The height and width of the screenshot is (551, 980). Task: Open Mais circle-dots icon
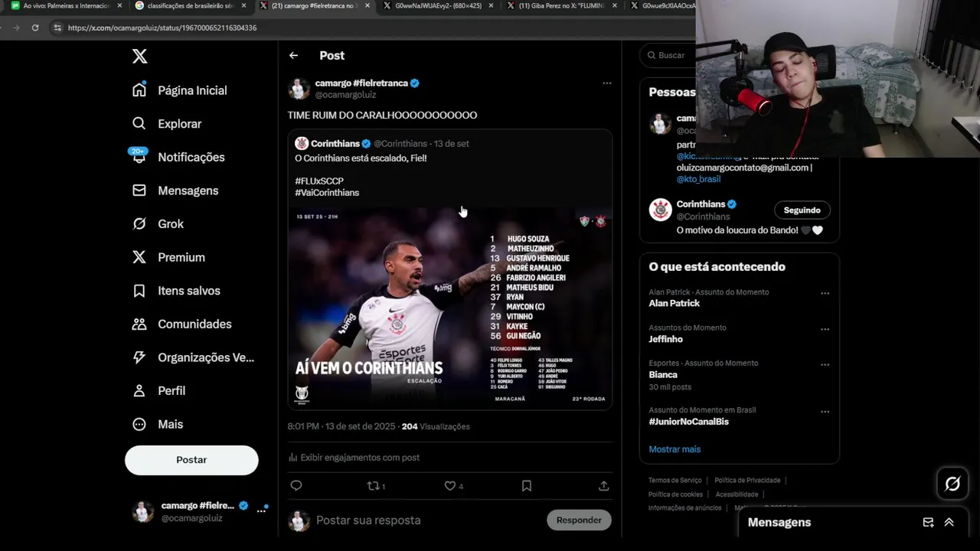[139, 424]
